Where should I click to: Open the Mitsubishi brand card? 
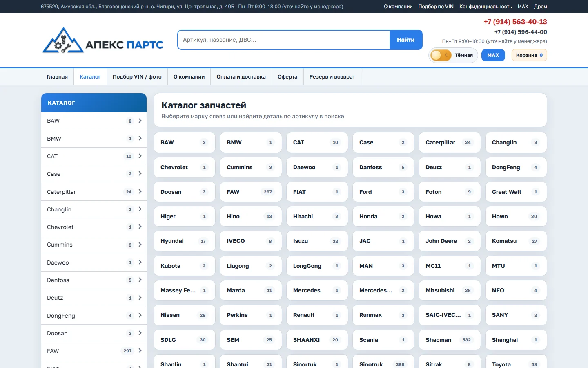click(450, 290)
